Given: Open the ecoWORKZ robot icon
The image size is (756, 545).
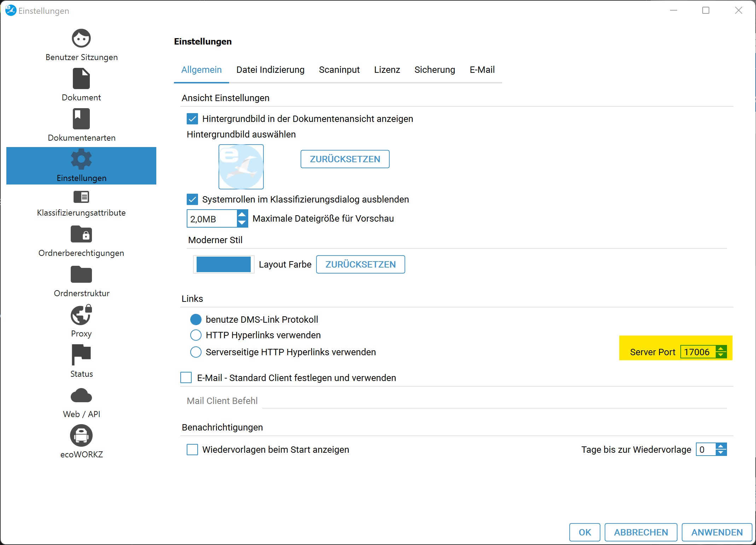Looking at the screenshot, I should (x=81, y=435).
